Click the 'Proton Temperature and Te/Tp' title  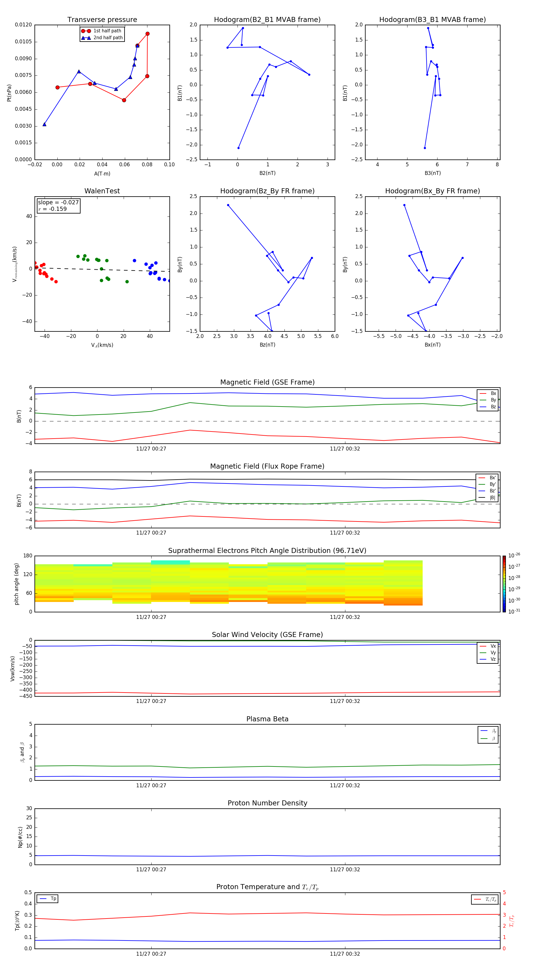[x=267, y=887]
